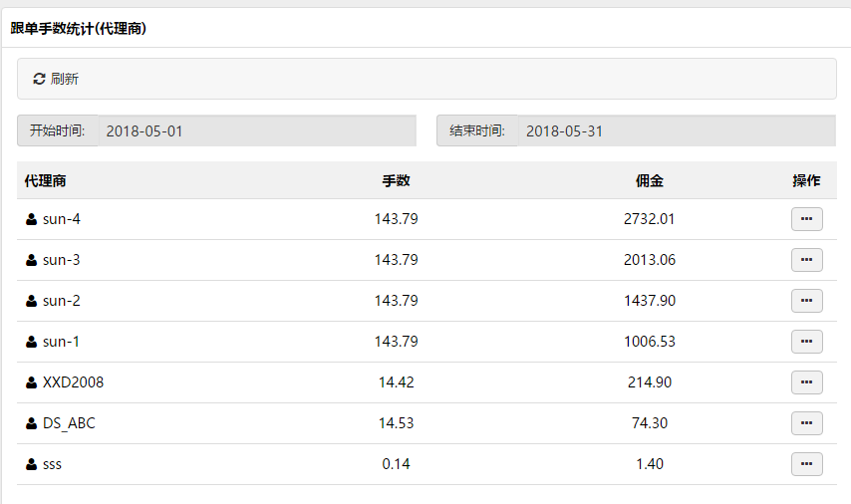Click the refresh icon next to 刷新

click(39, 80)
